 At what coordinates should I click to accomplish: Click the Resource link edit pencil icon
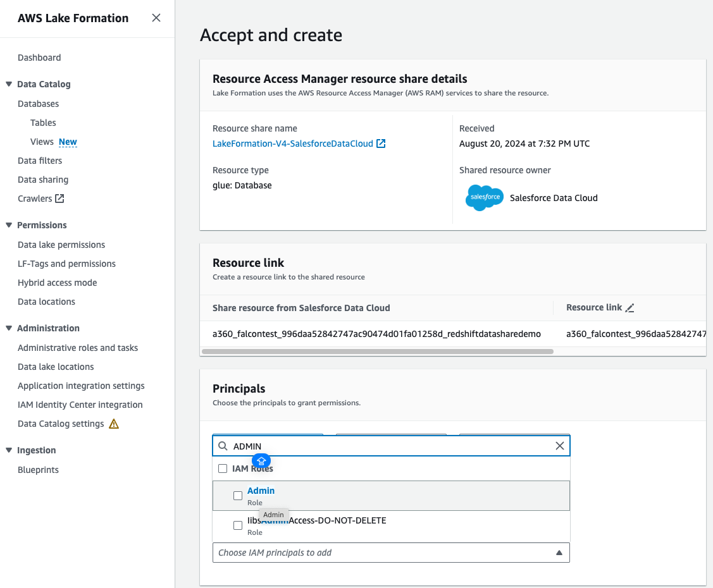(x=629, y=308)
